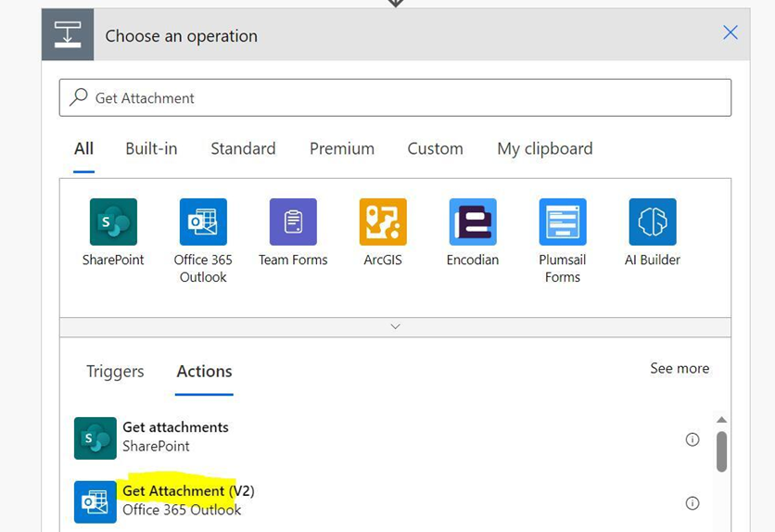Switch to the All tab
The image size is (775, 532).
(x=83, y=148)
